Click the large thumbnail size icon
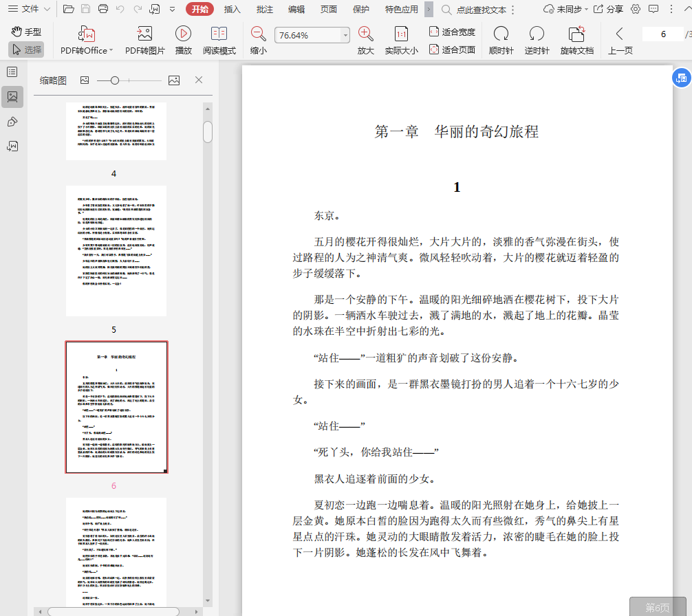Image resolution: width=692 pixels, height=616 pixels. click(x=174, y=80)
